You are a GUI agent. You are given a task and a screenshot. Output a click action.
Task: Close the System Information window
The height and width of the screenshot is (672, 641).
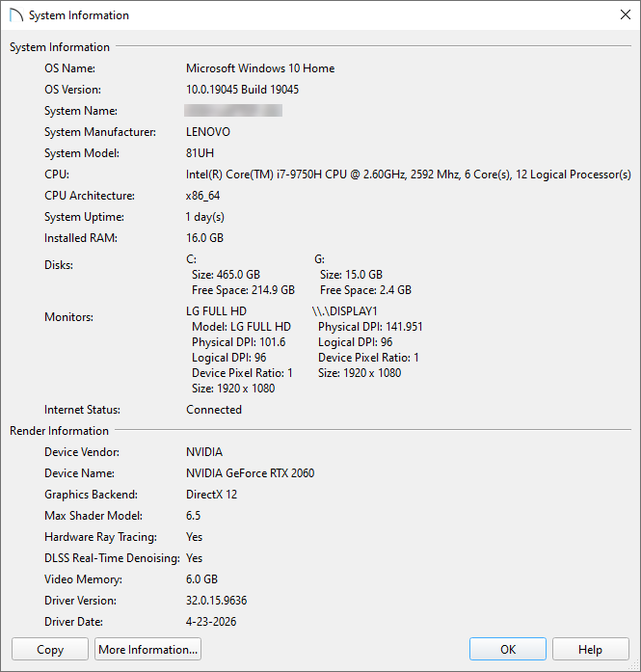[x=626, y=15]
